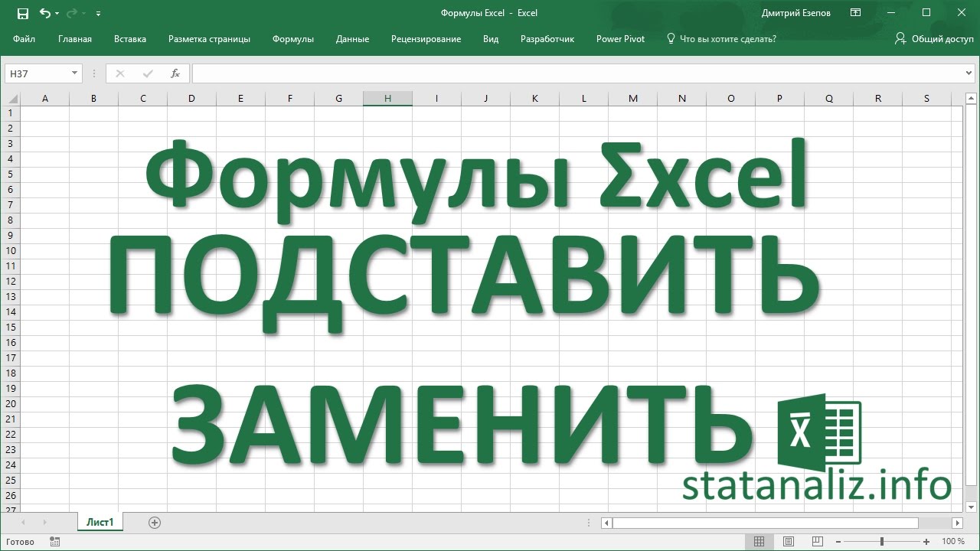Click the vertical scrollbar up arrow
Image resolution: width=980 pixels, height=551 pixels.
pos(971,99)
